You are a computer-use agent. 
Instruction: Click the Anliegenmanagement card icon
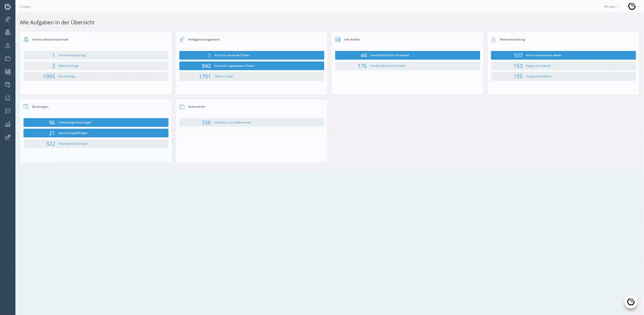point(182,40)
